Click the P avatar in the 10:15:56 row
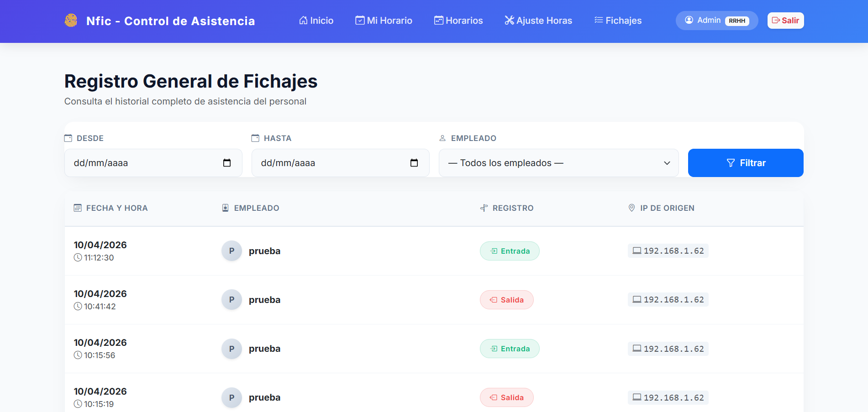Image resolution: width=868 pixels, height=412 pixels. (231, 349)
